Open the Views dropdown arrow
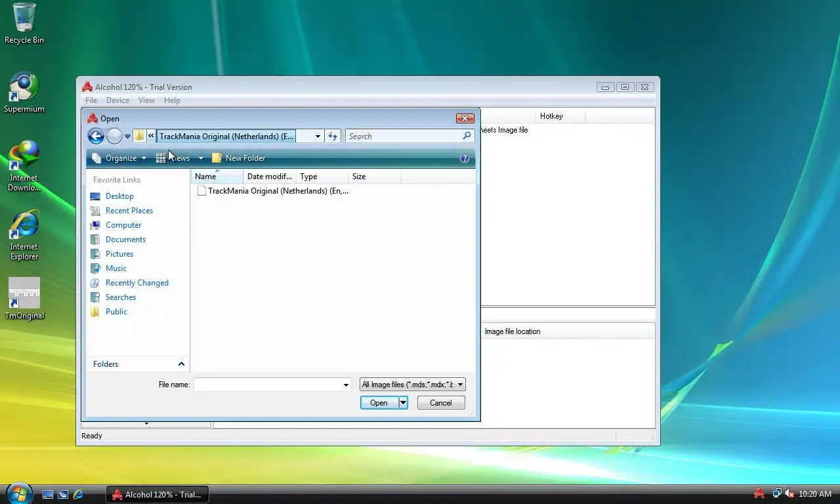Image resolution: width=840 pixels, height=504 pixels. tap(201, 158)
